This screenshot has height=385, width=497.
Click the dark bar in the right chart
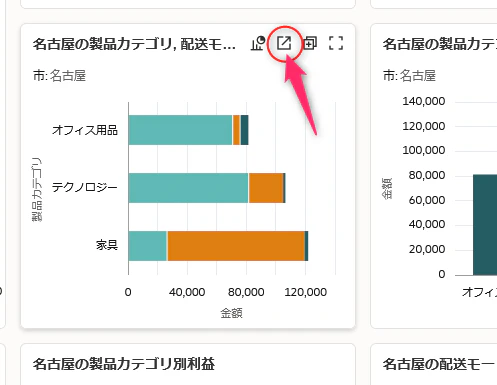485,225
